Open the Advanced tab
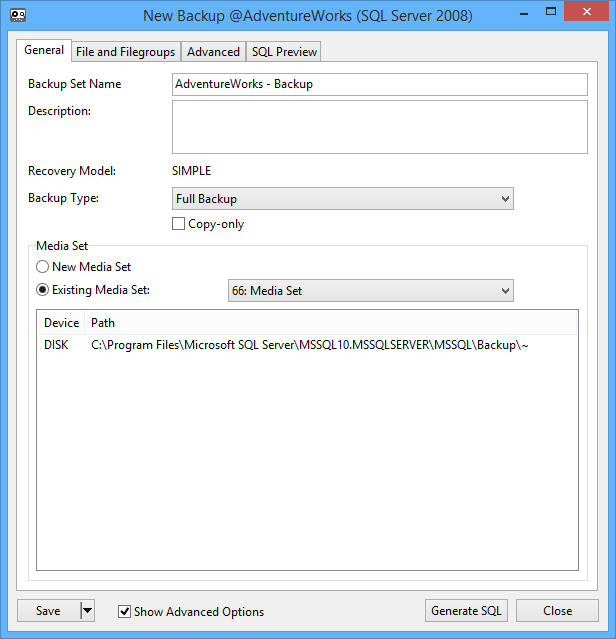The width and height of the screenshot is (616, 639). (213, 52)
